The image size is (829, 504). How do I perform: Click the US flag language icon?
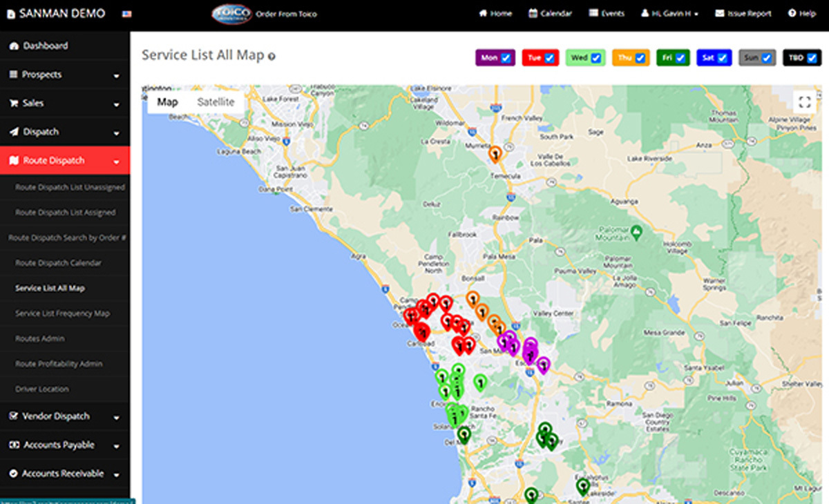click(x=127, y=14)
